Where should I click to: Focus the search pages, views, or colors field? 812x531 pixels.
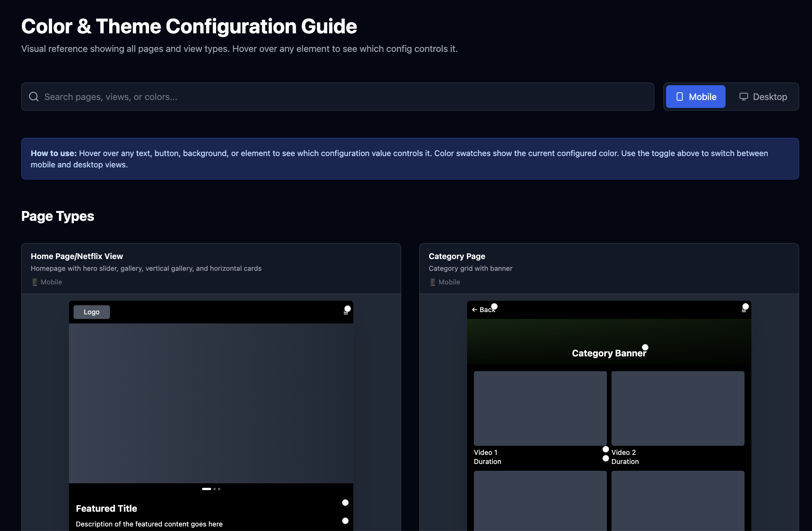point(337,97)
